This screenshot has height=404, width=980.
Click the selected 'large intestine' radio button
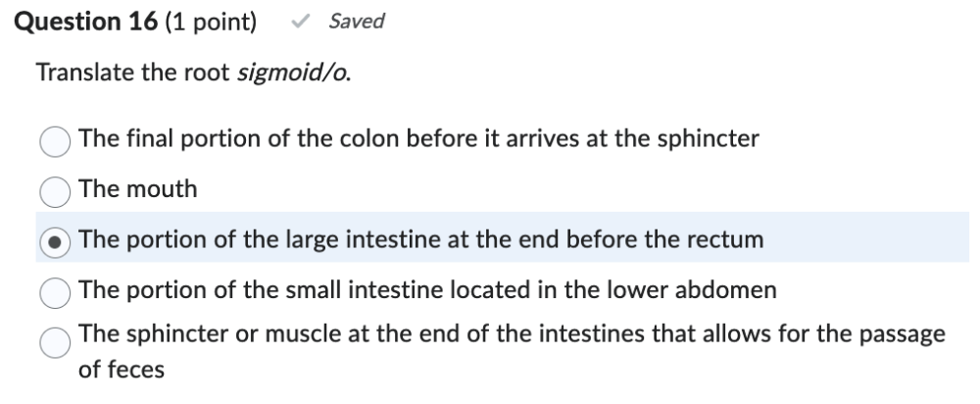(x=55, y=240)
